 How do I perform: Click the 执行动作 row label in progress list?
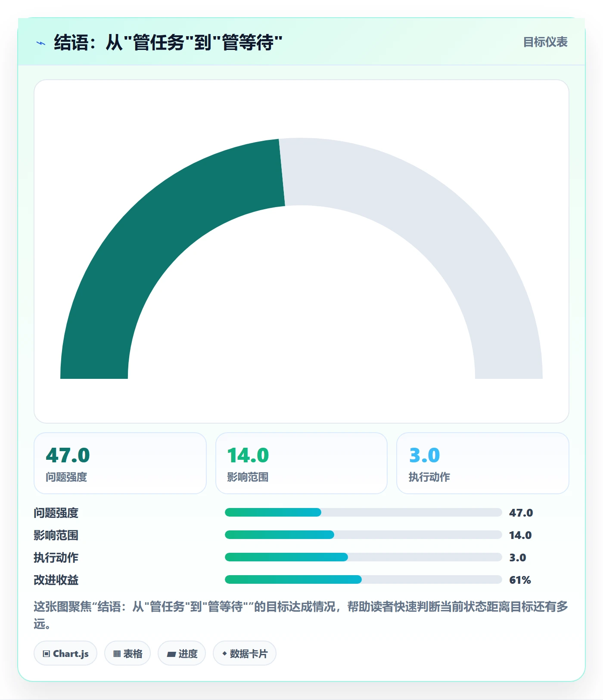56,558
